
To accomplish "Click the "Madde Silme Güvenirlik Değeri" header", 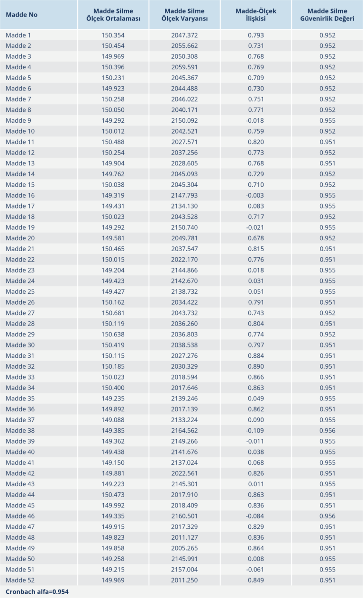I will [x=327, y=15].
